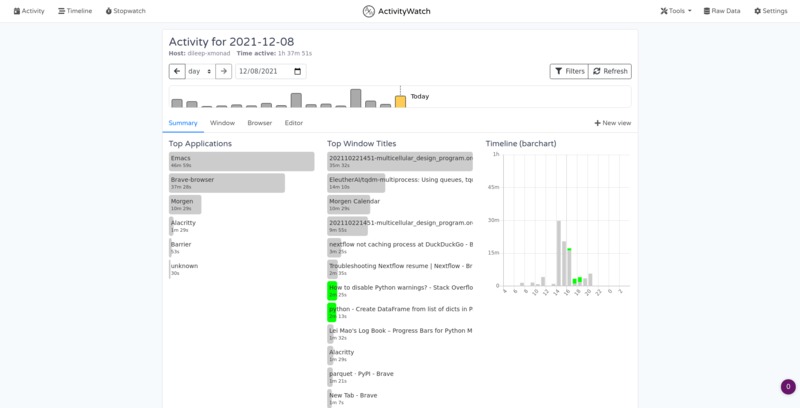Click the Settings gear icon
Viewport: 800px width, 408px height.
tap(758, 11)
